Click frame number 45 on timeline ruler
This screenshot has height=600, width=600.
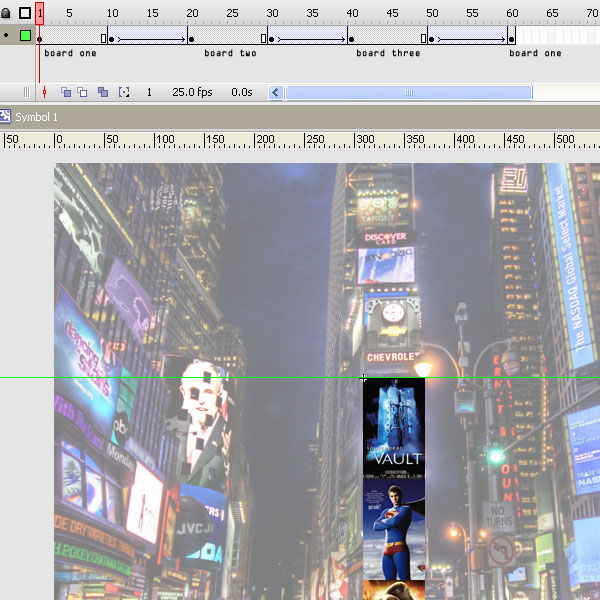tap(392, 13)
